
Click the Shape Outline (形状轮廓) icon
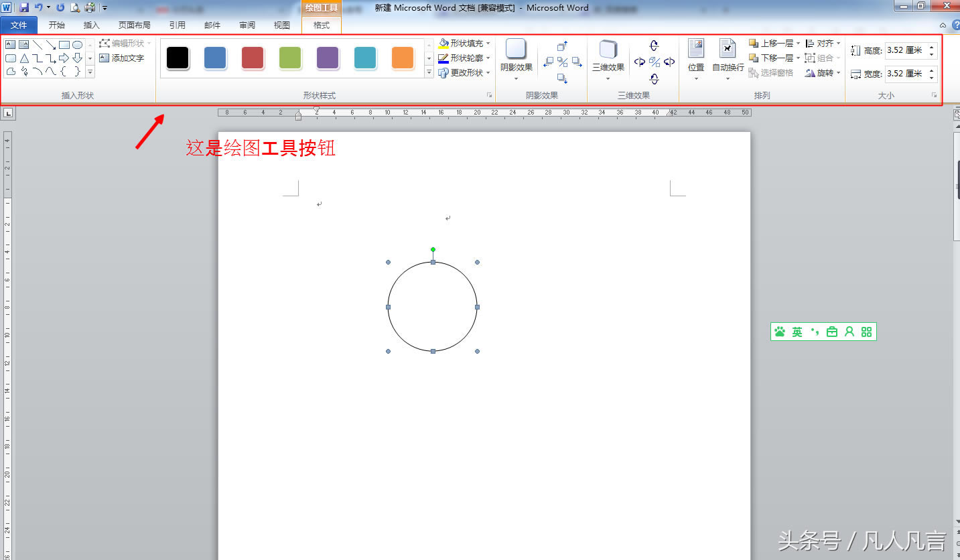[x=443, y=58]
